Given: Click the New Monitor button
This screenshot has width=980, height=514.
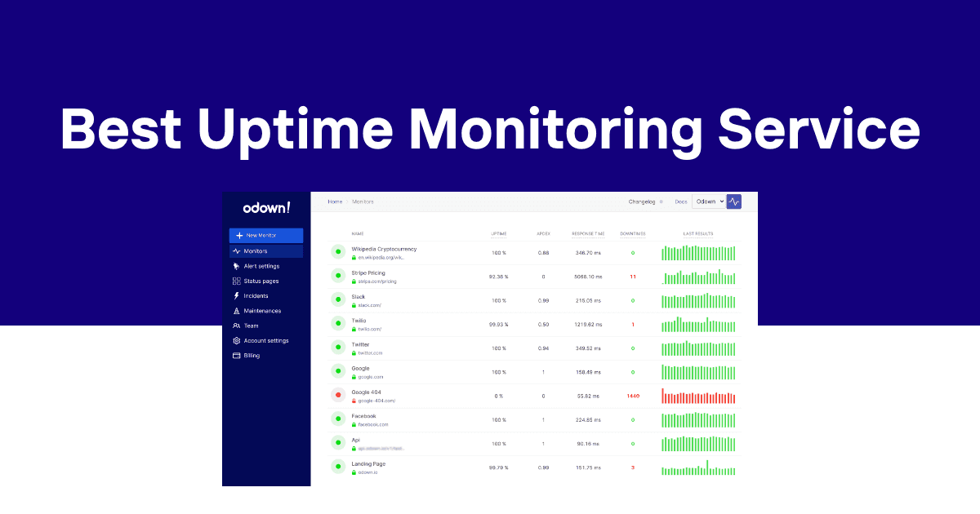Looking at the screenshot, I should tap(266, 236).
